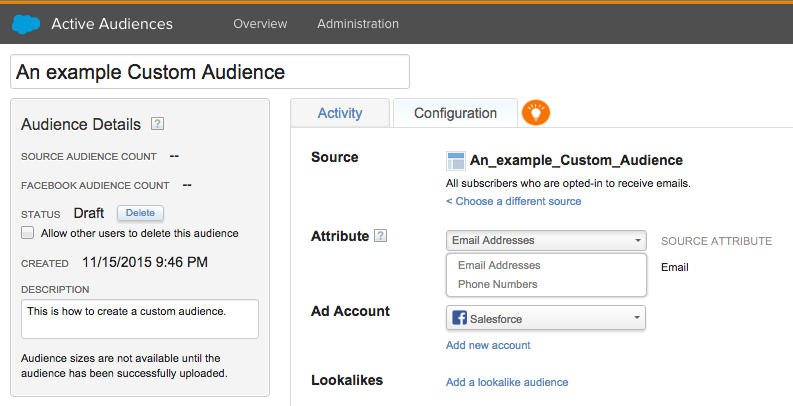The height and width of the screenshot is (406, 793).
Task: Open help icon beside Audience Details
Action: 157,125
